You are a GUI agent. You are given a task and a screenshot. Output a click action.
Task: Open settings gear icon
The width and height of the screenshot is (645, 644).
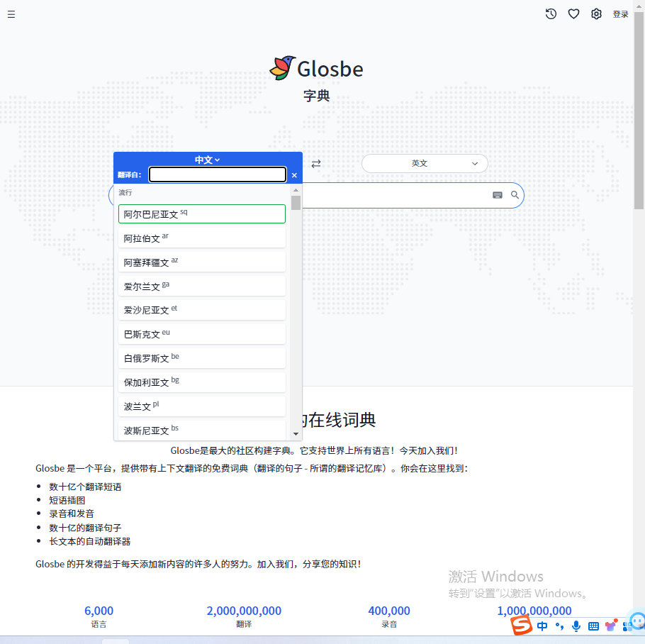[596, 14]
